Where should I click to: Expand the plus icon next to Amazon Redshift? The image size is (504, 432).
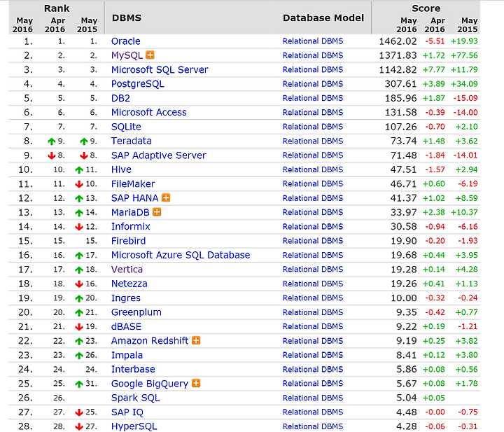coord(196,340)
